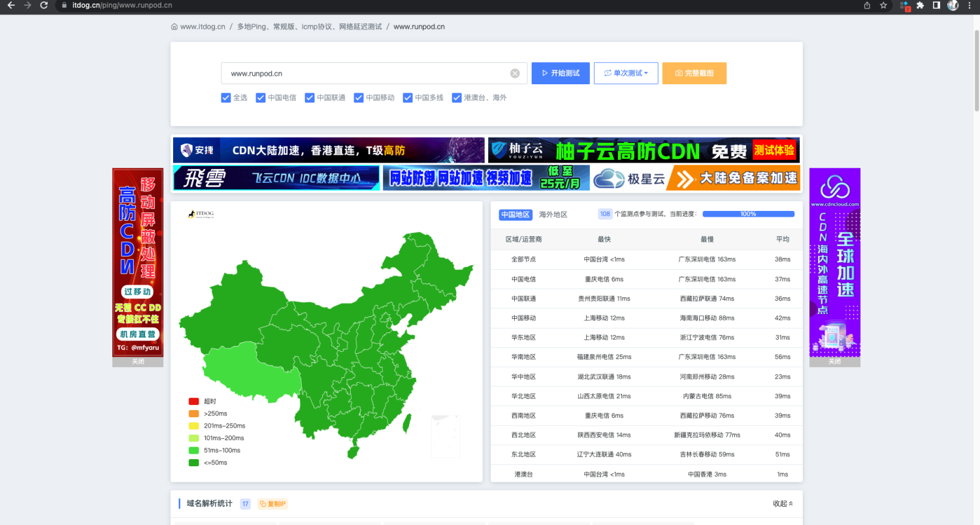Collapse the section with 收起
Screen dimensions: 980x525
click(x=783, y=503)
